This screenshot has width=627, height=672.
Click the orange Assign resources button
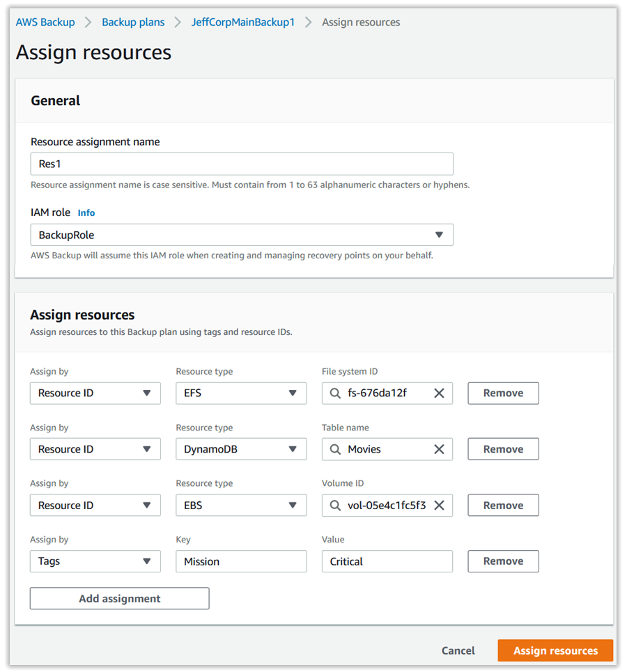[555, 650]
